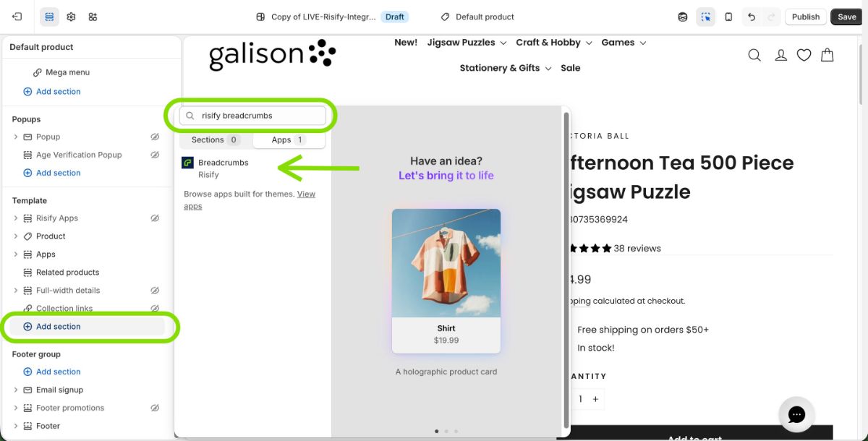The image size is (868, 441).
Task: Toggle visibility of Risify Apps
Action: (155, 218)
